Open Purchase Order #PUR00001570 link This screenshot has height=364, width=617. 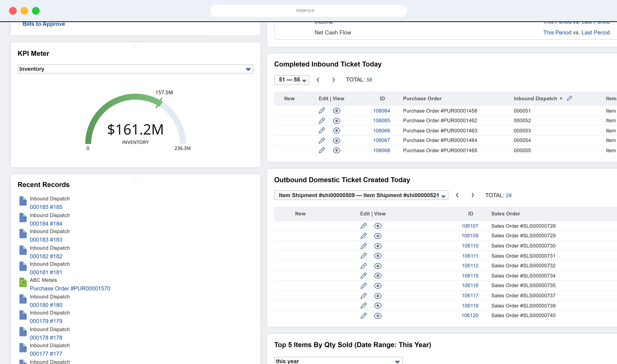pos(70,288)
